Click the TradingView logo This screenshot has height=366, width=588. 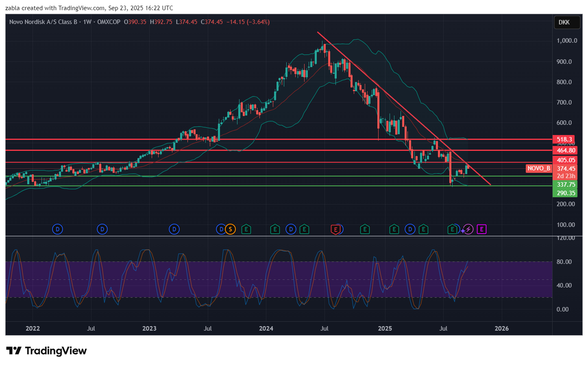tap(46, 351)
